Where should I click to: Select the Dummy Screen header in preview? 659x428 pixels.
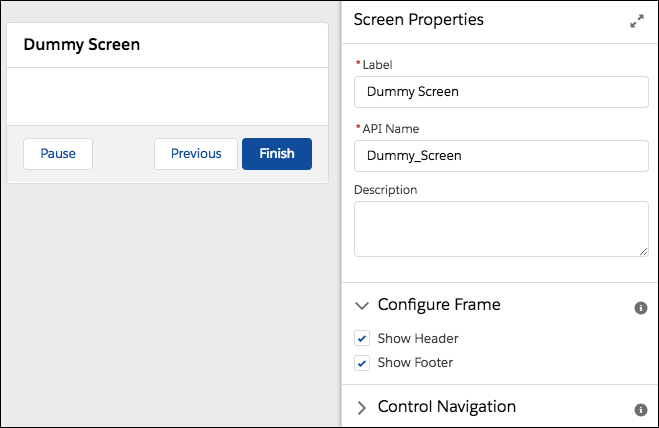point(82,45)
